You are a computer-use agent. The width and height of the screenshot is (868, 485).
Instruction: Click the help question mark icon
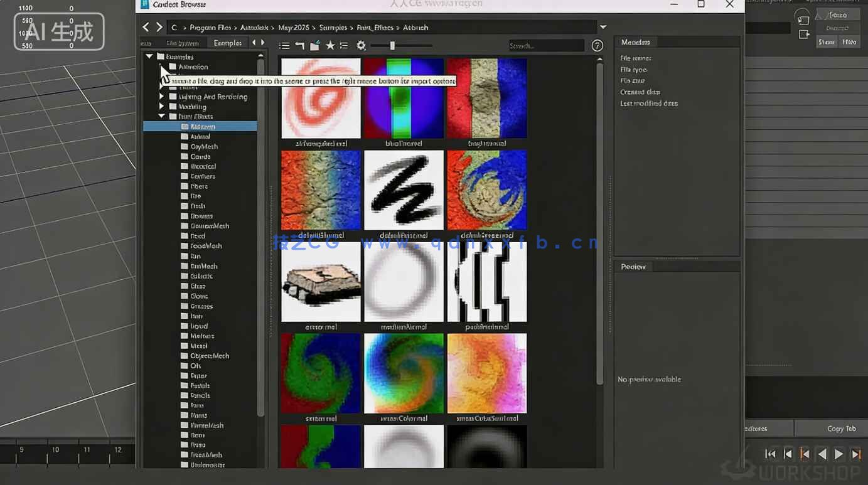point(597,46)
